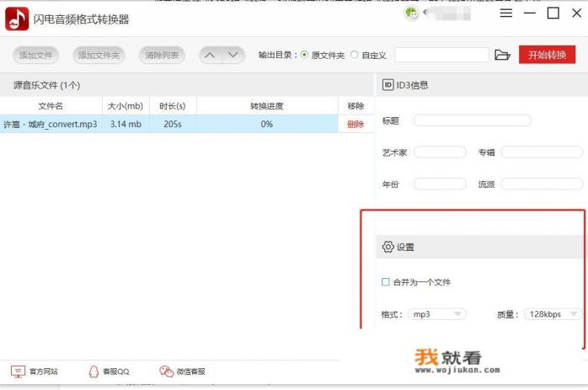Click the ID3信息 panel icon
The width and height of the screenshot is (588, 390).
[388, 85]
